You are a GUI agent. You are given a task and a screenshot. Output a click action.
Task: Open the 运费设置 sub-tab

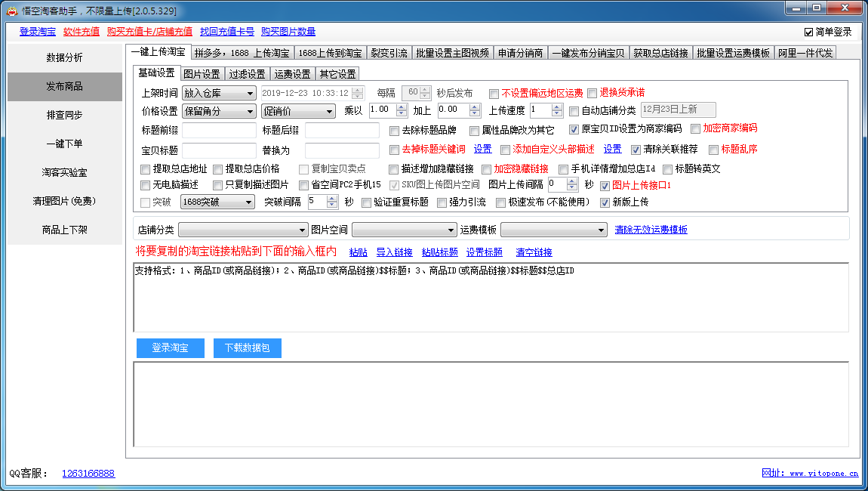point(292,74)
